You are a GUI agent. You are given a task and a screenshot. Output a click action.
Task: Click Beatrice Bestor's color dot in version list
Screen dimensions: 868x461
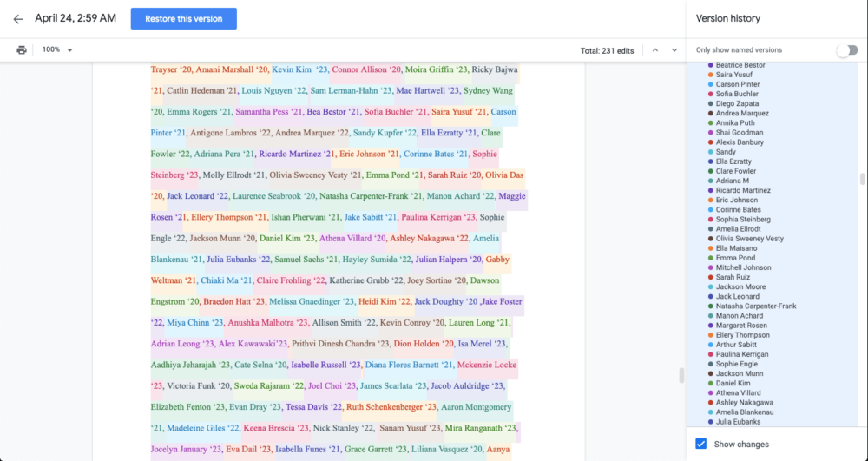pos(711,65)
